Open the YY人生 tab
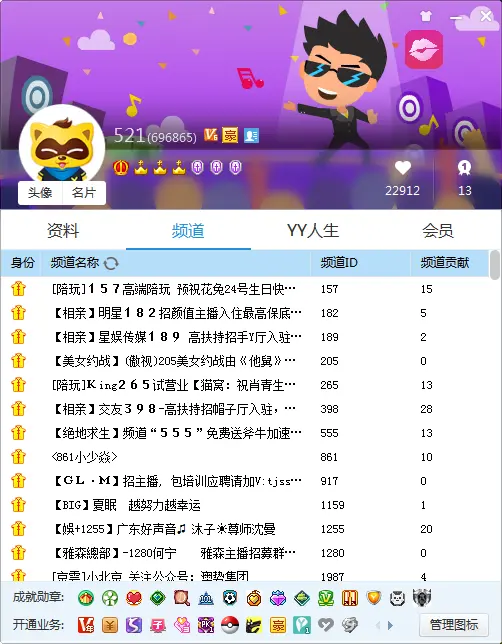The height and width of the screenshot is (644, 502). coord(313,230)
